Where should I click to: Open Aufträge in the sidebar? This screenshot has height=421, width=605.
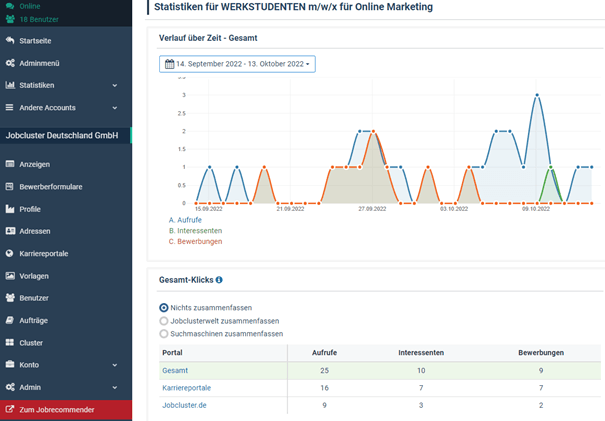click(34, 320)
